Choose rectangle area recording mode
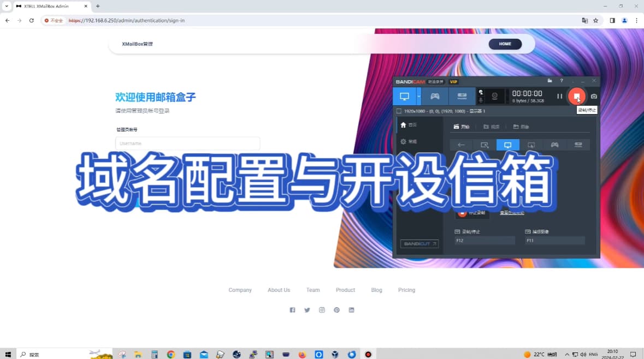The width and height of the screenshot is (644, 359). (485, 145)
